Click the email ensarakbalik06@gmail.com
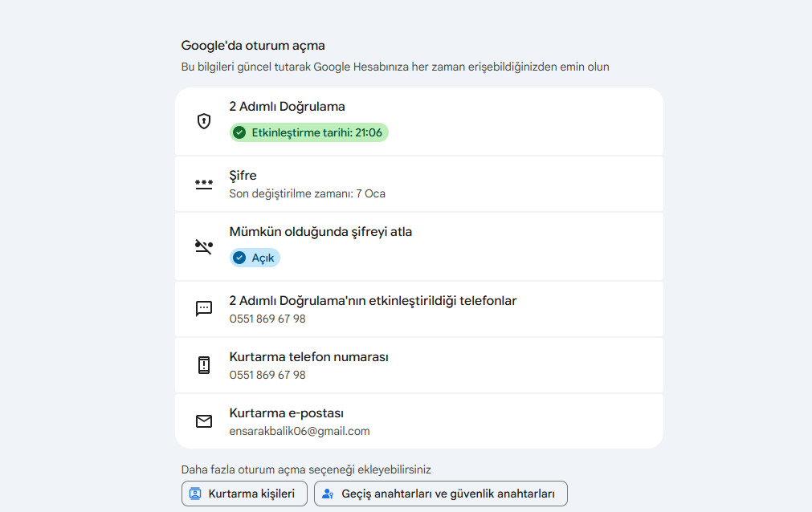 300,431
